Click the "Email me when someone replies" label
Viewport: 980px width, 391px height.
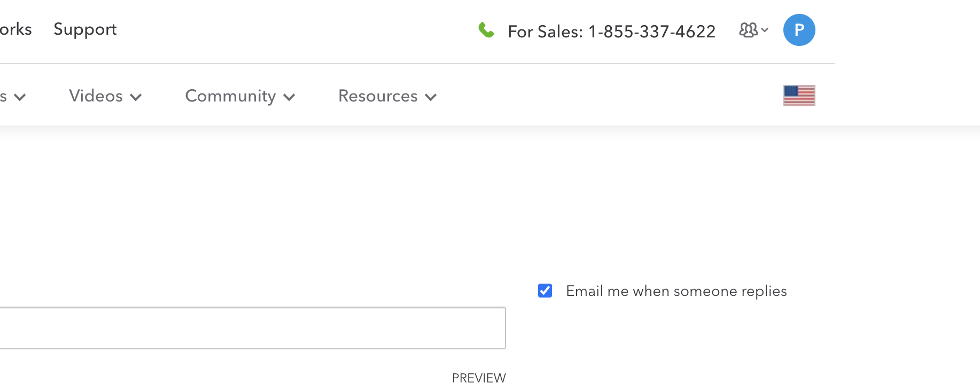click(x=676, y=291)
